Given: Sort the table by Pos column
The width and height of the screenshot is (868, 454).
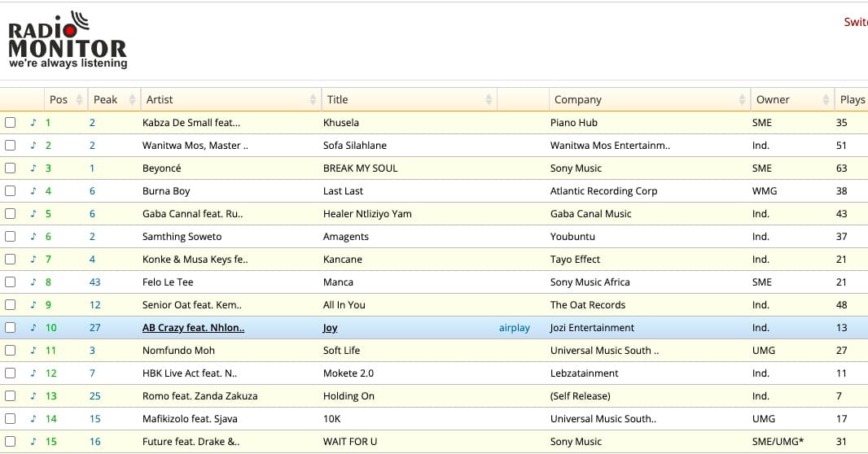Looking at the screenshot, I should point(66,99).
